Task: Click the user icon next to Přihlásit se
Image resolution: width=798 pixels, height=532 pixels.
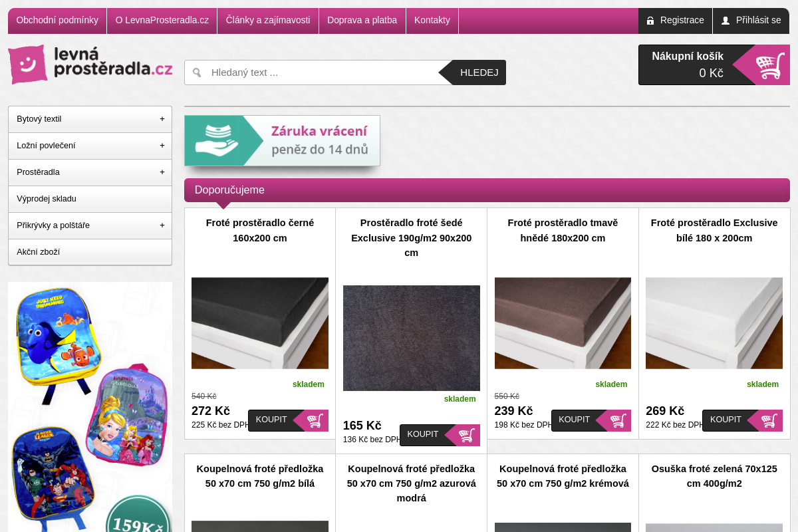Action: point(726,21)
